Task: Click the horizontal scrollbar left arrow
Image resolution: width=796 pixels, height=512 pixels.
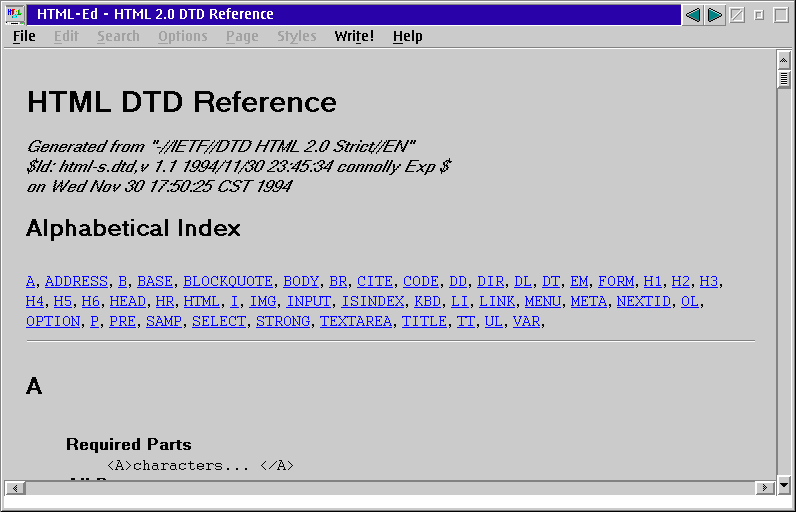Action: point(14,488)
